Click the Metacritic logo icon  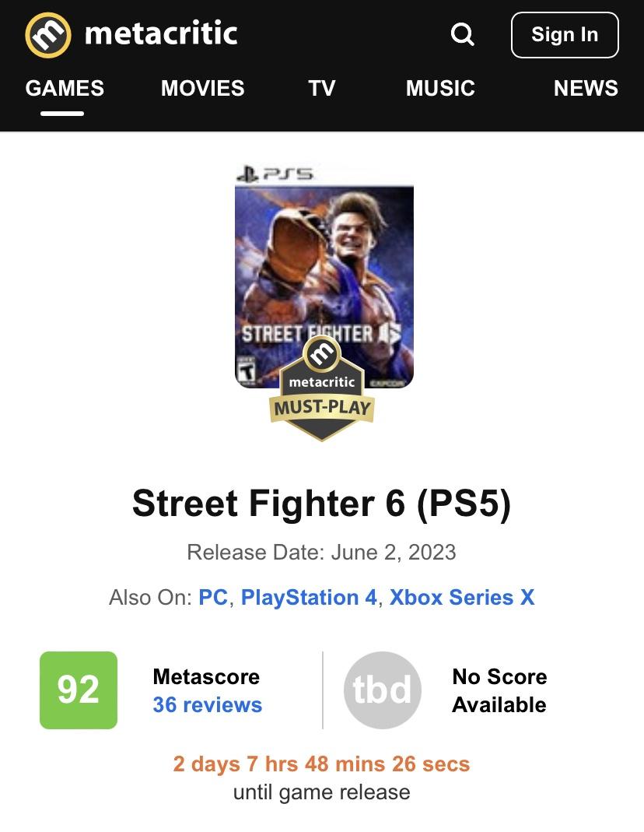[x=48, y=35]
